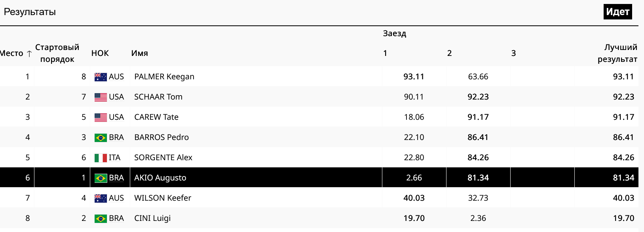
Task: Click the Italy flag beside SORGENTE Alex
Action: [101, 158]
